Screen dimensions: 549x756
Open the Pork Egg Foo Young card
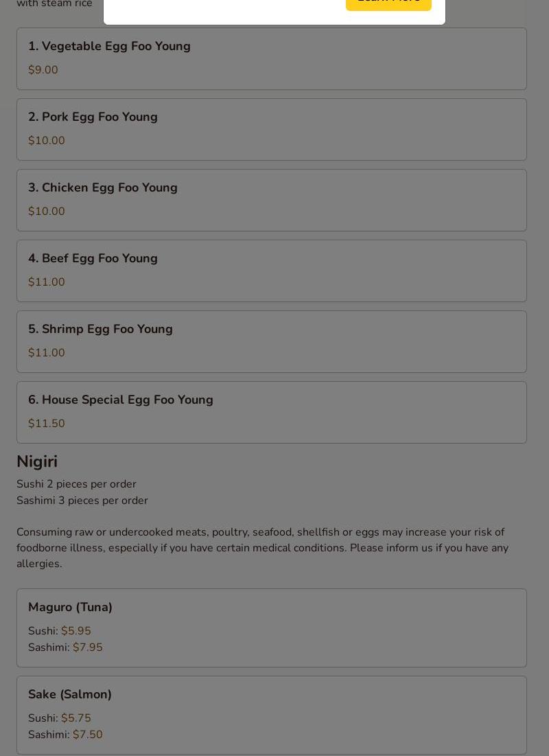click(x=271, y=129)
